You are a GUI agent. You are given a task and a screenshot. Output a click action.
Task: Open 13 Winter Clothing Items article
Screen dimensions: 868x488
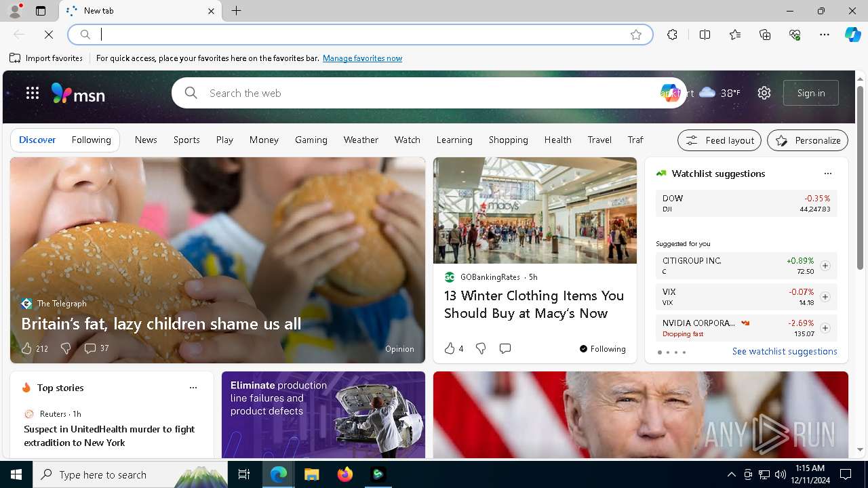coord(534,304)
